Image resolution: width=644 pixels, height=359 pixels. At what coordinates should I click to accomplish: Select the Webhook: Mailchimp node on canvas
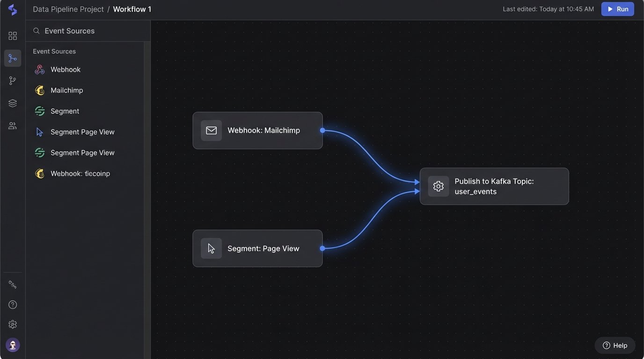pyautogui.click(x=257, y=130)
